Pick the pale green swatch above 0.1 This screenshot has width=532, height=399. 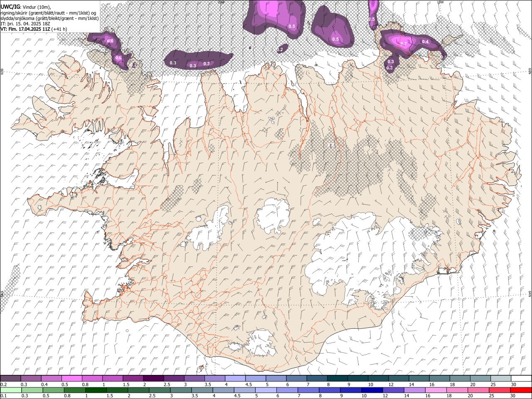[11, 390]
